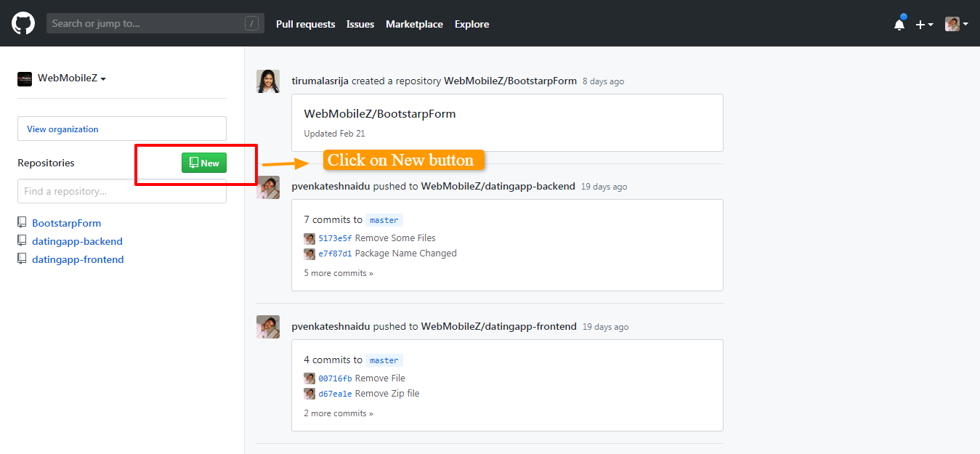The width and height of the screenshot is (980, 454).
Task: Click the View organization button
Action: coord(122,129)
